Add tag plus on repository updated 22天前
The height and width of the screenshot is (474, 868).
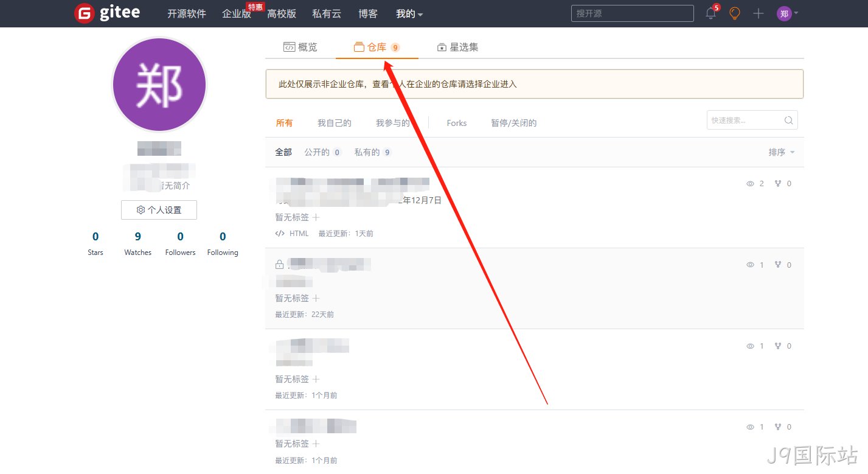316,298
